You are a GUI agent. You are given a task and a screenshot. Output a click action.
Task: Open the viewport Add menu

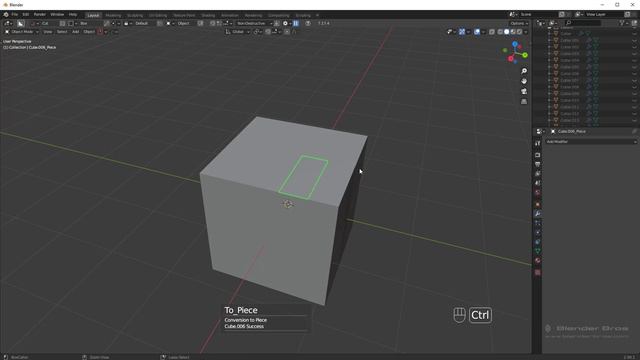76,31
